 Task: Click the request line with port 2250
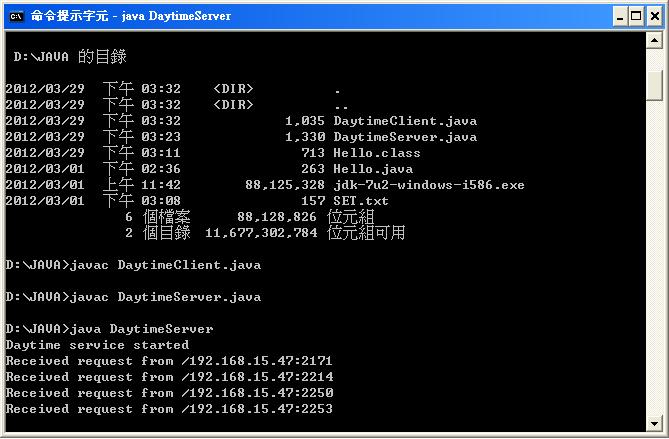(169, 393)
